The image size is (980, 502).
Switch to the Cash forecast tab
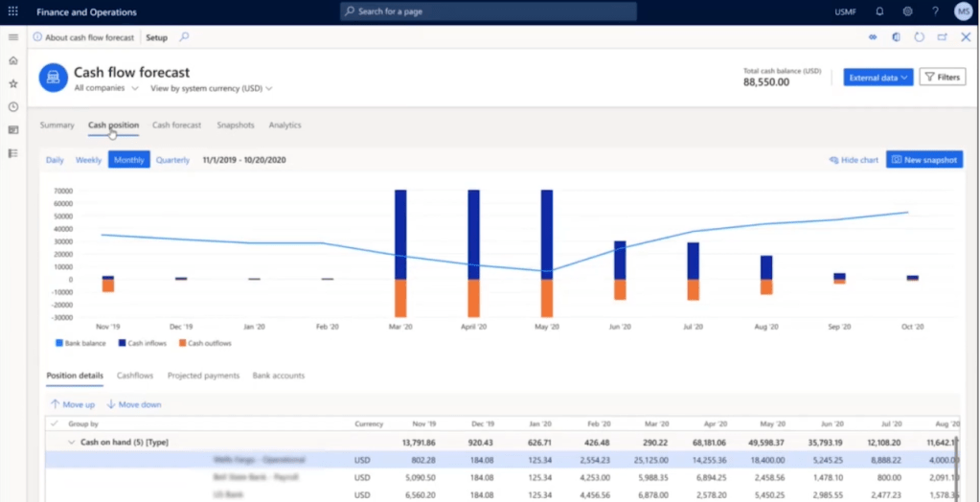click(176, 125)
